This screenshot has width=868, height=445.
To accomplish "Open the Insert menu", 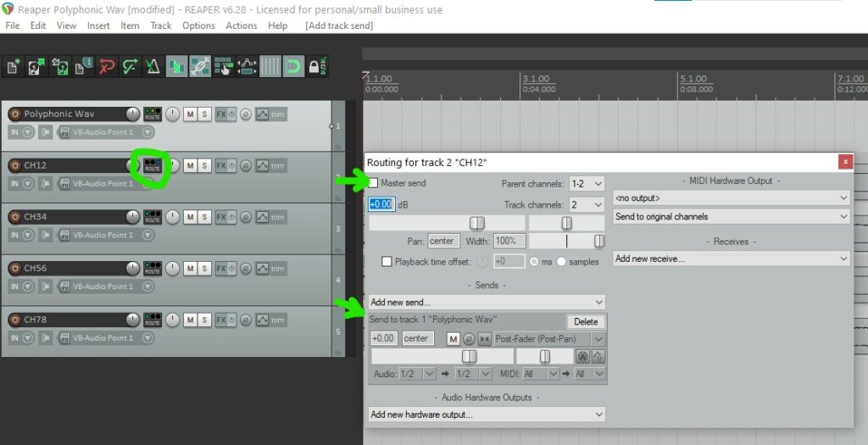I will pos(98,25).
